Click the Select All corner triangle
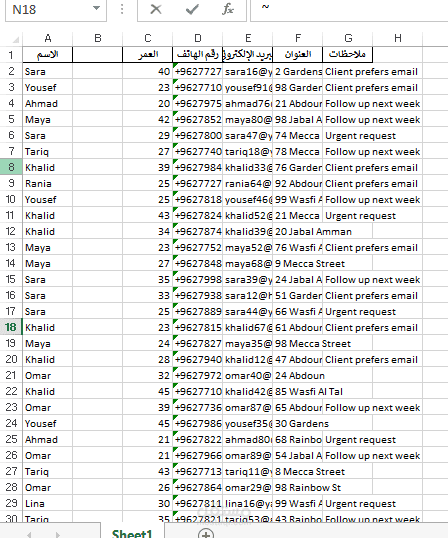Image resolution: width=448 pixels, height=538 pixels. point(15,40)
